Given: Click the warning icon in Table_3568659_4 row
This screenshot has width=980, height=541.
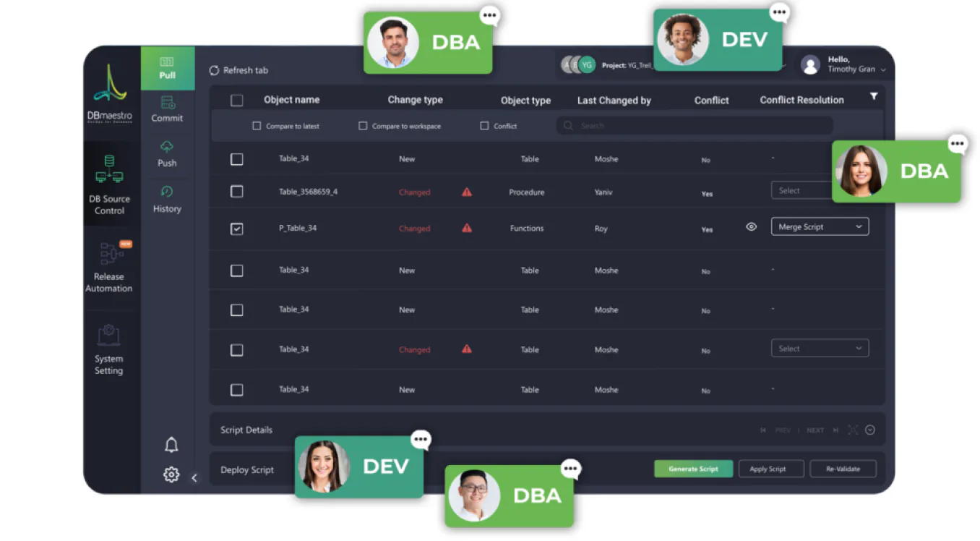Looking at the screenshot, I should point(467,192).
